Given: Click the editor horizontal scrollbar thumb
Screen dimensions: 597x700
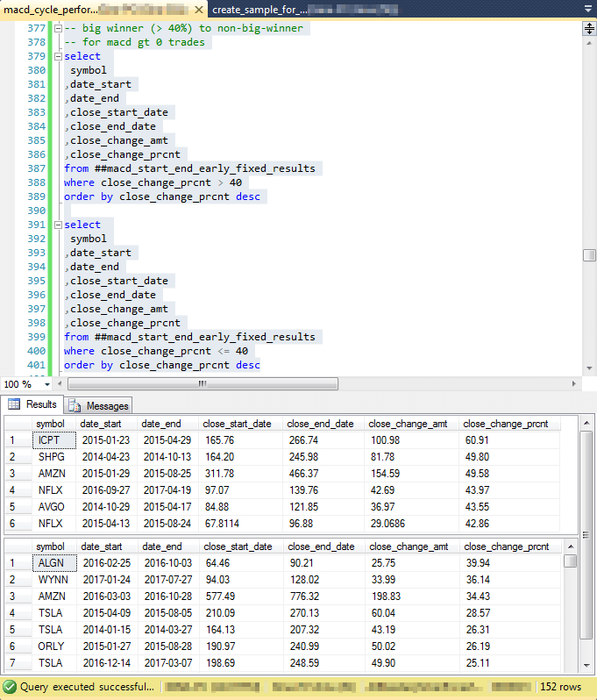Looking at the screenshot, I should (x=203, y=384).
